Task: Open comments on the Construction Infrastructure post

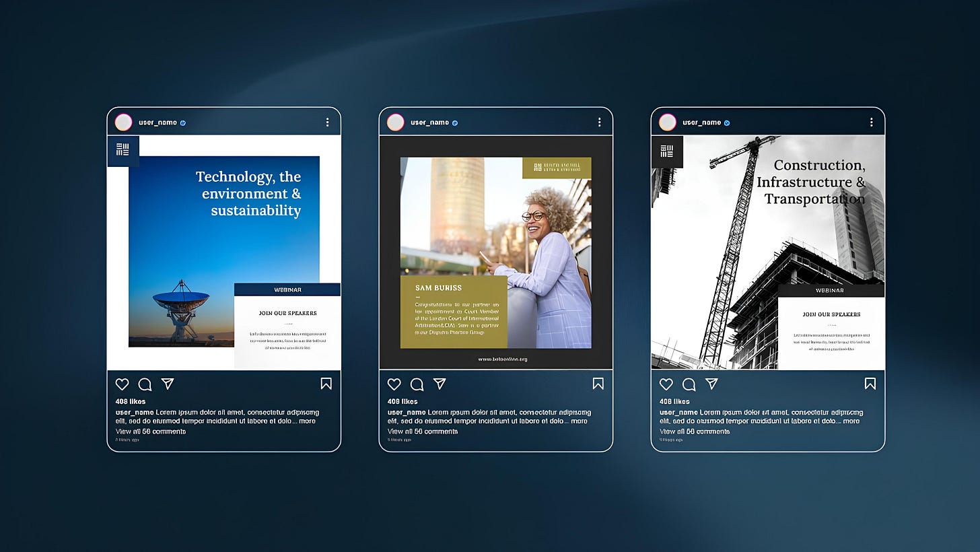Action: point(689,384)
